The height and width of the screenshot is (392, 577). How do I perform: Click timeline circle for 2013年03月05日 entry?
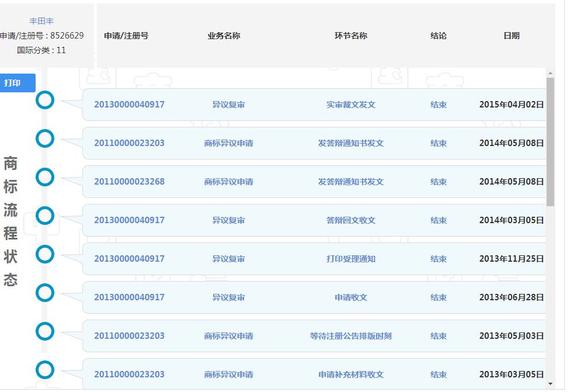click(x=45, y=370)
